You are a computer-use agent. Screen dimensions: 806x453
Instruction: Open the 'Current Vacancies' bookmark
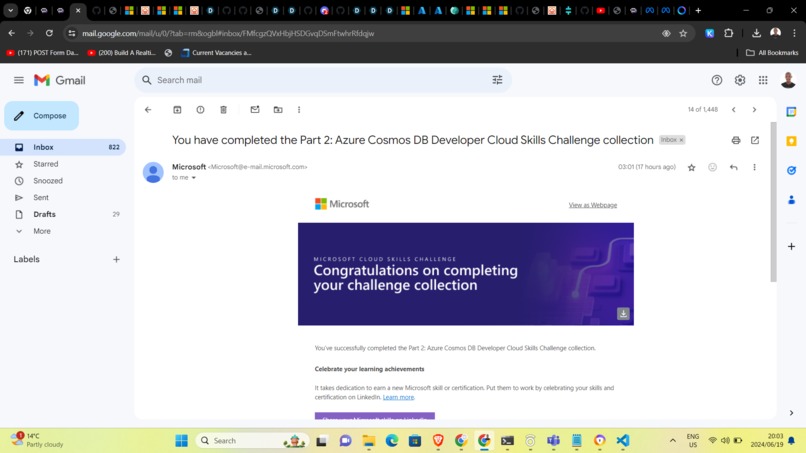click(x=216, y=52)
